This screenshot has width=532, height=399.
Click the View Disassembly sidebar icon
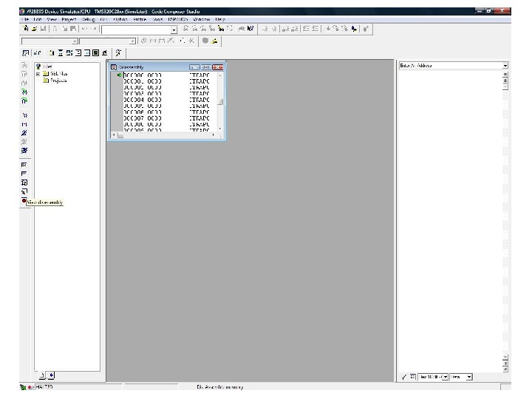pyautogui.click(x=24, y=200)
